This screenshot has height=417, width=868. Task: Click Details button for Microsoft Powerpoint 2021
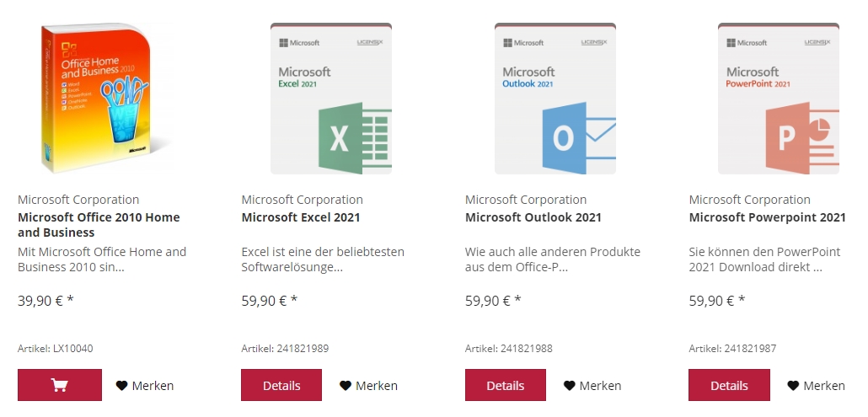(x=729, y=385)
